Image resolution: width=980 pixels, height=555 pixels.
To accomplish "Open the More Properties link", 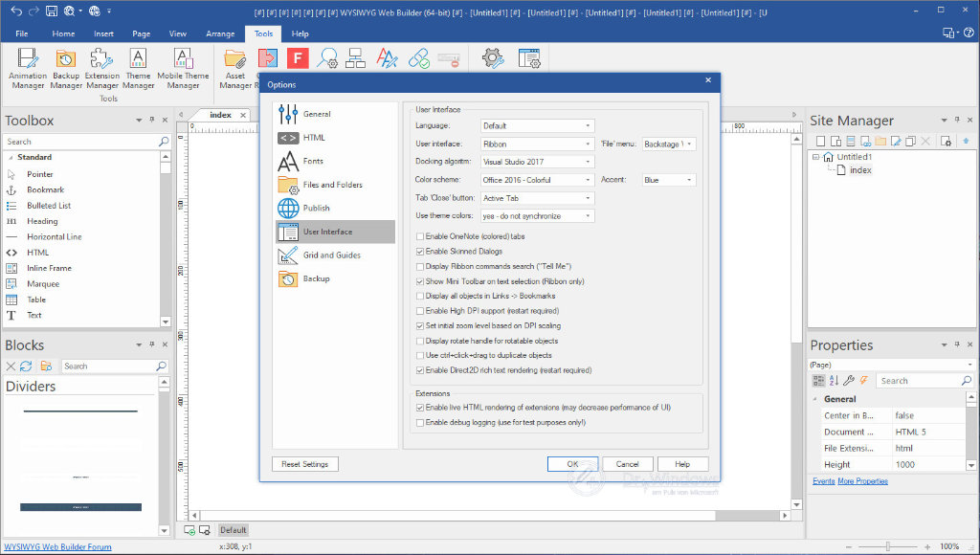I will [x=862, y=481].
